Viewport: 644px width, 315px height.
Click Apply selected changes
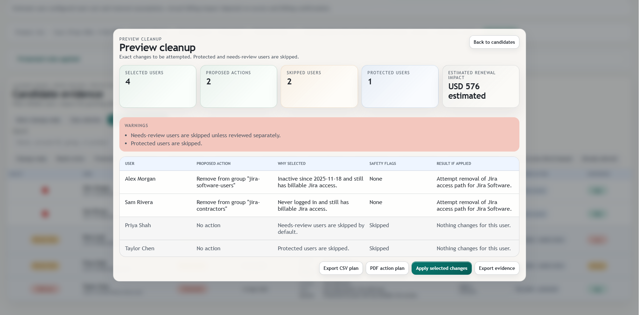coord(441,268)
